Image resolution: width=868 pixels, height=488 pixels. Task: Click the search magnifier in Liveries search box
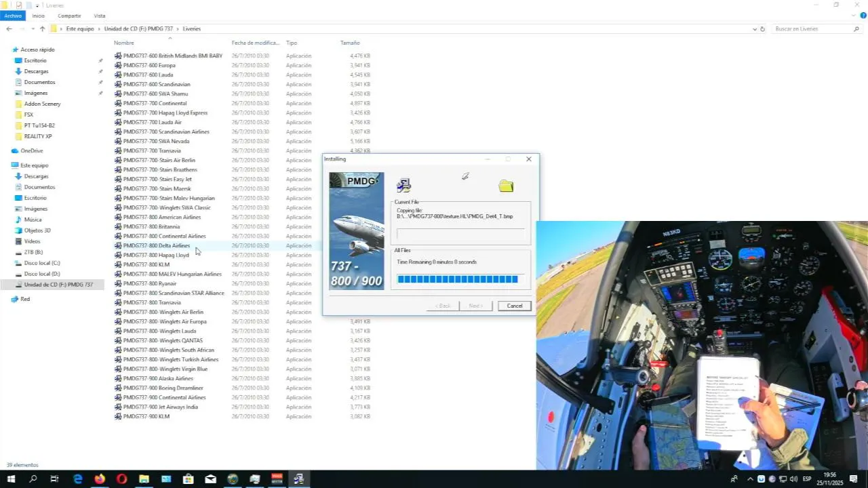[857, 29]
